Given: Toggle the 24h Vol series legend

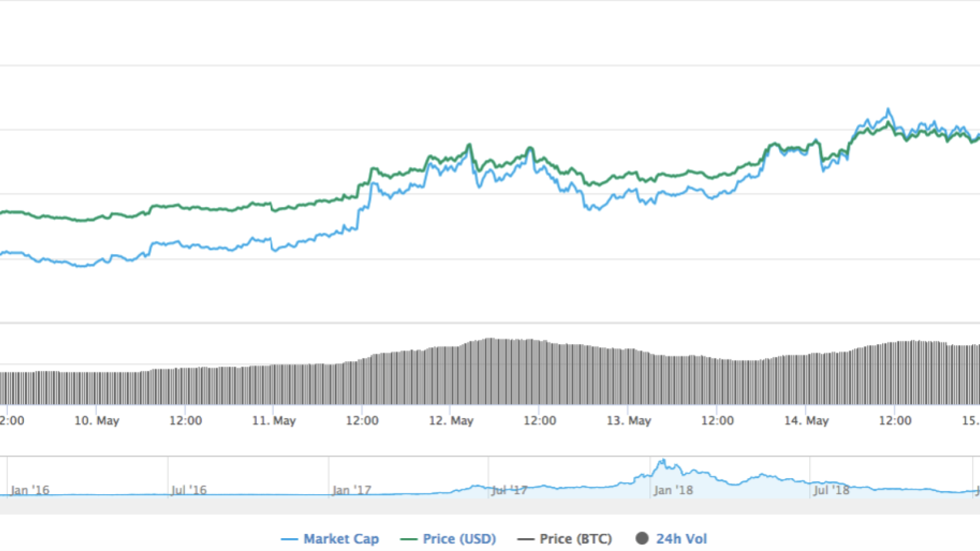Looking at the screenshot, I should coord(671,539).
